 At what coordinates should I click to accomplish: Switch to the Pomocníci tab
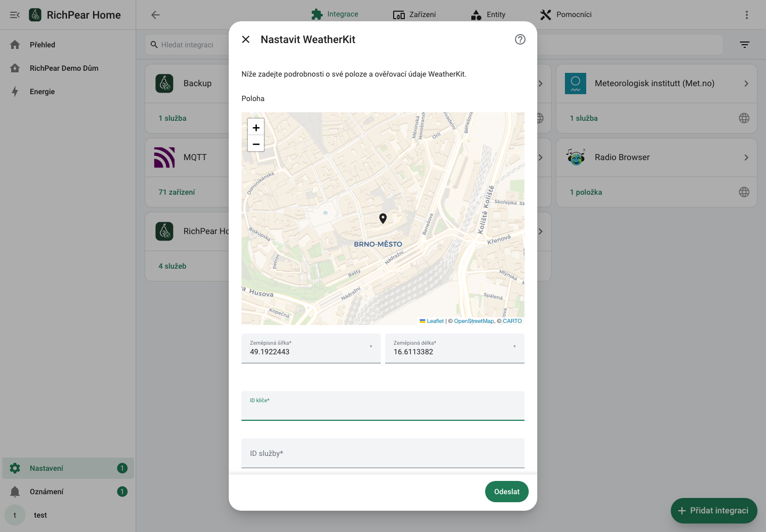point(565,14)
